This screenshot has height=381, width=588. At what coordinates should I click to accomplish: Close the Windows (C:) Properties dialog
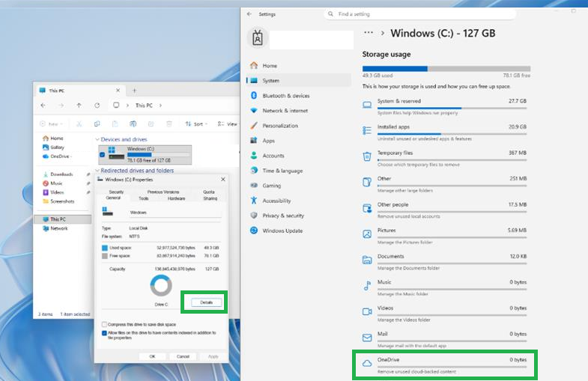coord(223,180)
